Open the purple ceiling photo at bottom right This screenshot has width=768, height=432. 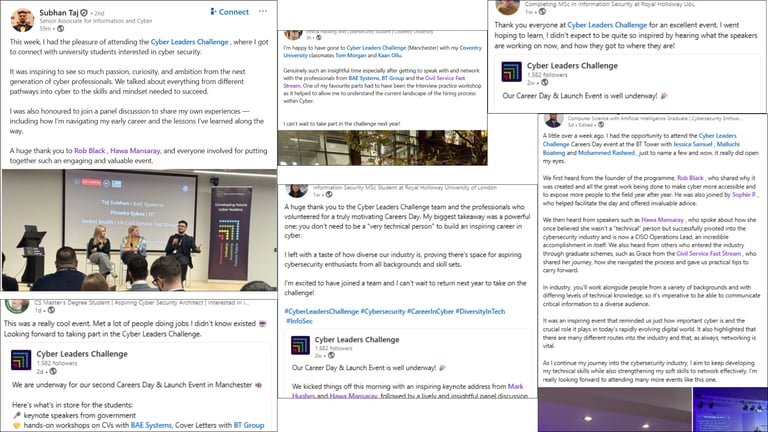tap(614, 409)
